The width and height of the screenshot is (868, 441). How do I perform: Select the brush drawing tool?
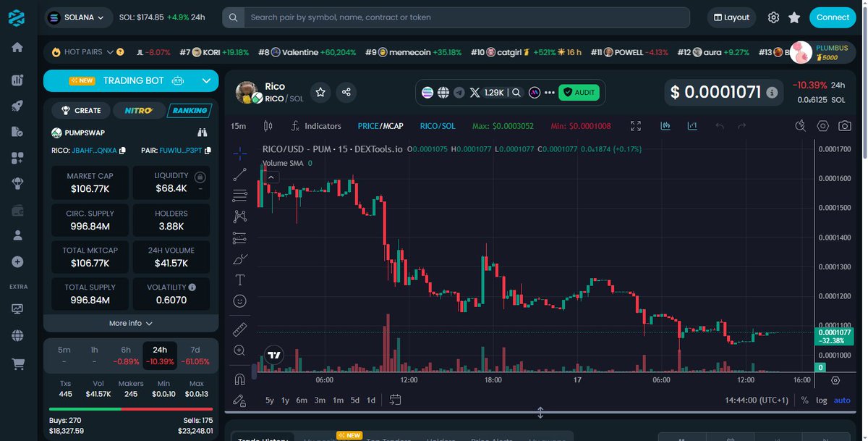240,259
